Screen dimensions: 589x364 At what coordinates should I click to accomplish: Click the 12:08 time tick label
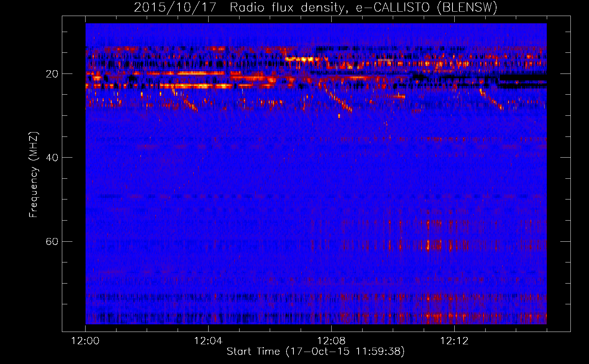tap(331, 341)
